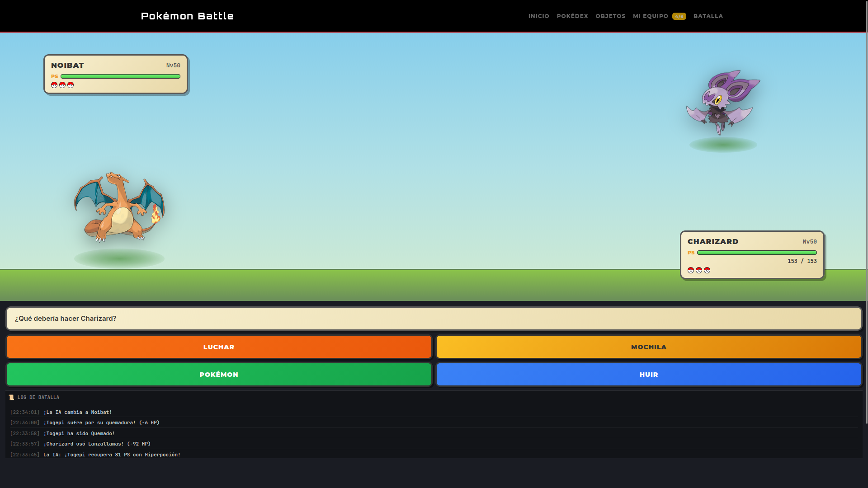Click the Pokémon Battle title logo
The image size is (868, 488).
coord(187,16)
